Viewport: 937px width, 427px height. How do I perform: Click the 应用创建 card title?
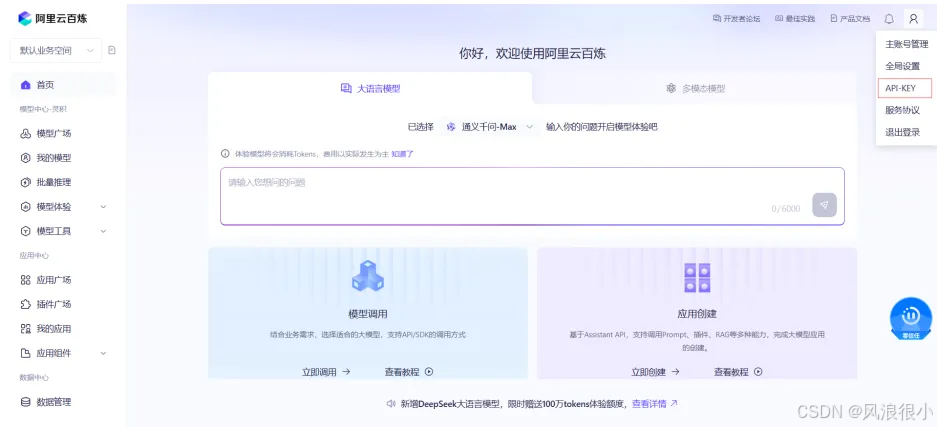tap(697, 314)
